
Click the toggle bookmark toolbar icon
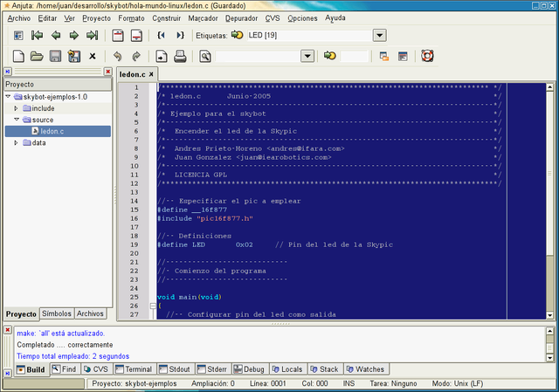click(18, 35)
